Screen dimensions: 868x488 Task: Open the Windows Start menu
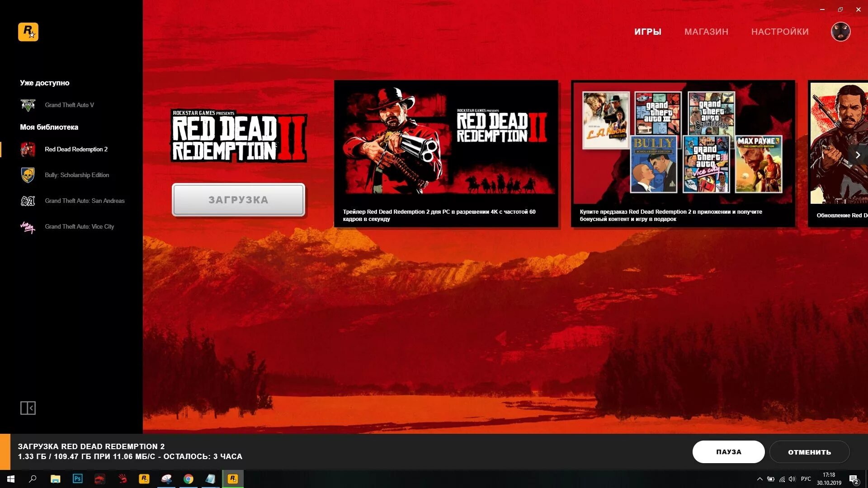(x=11, y=479)
